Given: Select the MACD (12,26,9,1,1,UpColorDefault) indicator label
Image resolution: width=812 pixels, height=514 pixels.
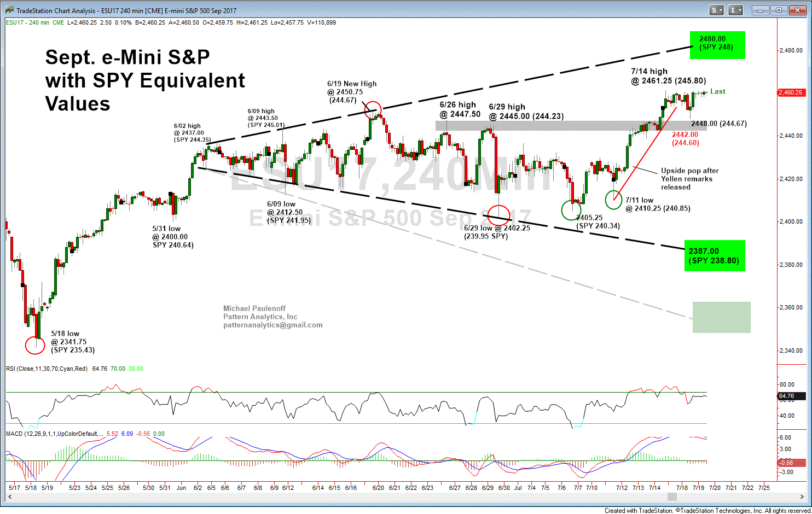Looking at the screenshot, I should coord(55,434).
